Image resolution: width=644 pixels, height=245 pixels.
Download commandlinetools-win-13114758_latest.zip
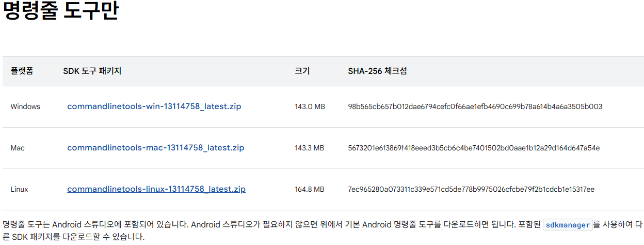point(154,106)
